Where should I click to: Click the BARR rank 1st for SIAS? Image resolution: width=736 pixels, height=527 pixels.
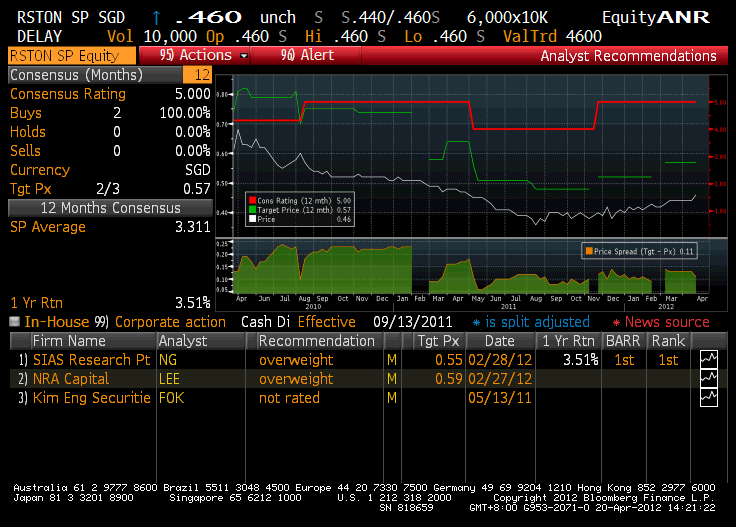pyautogui.click(x=624, y=360)
